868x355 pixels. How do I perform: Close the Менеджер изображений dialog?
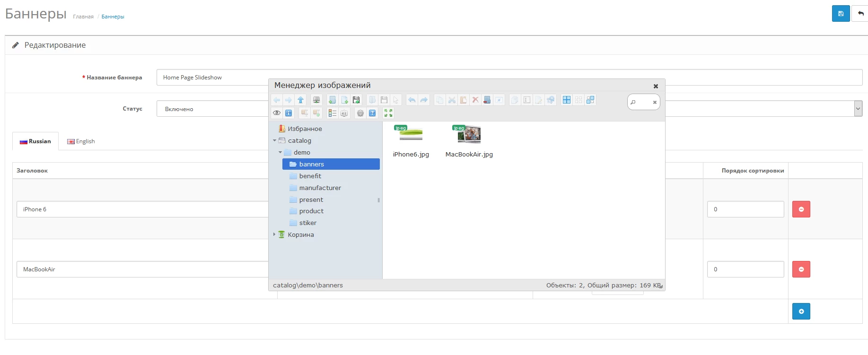click(x=656, y=86)
